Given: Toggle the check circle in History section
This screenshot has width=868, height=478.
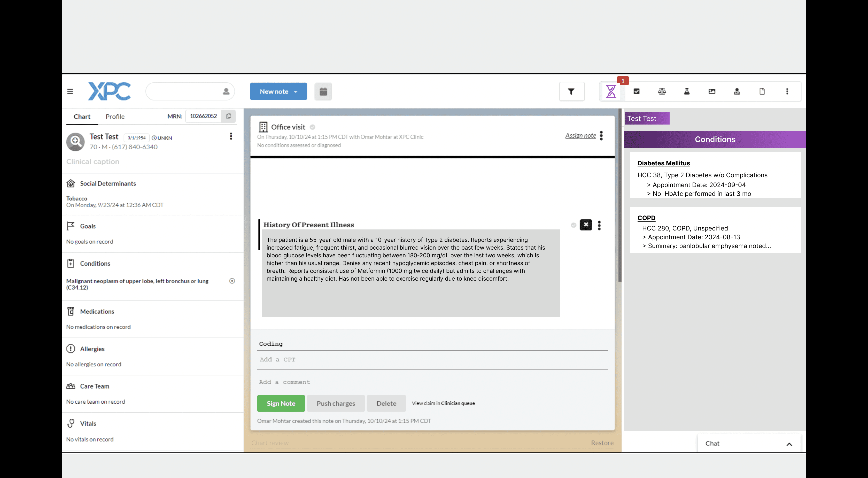Looking at the screenshot, I should tap(573, 225).
